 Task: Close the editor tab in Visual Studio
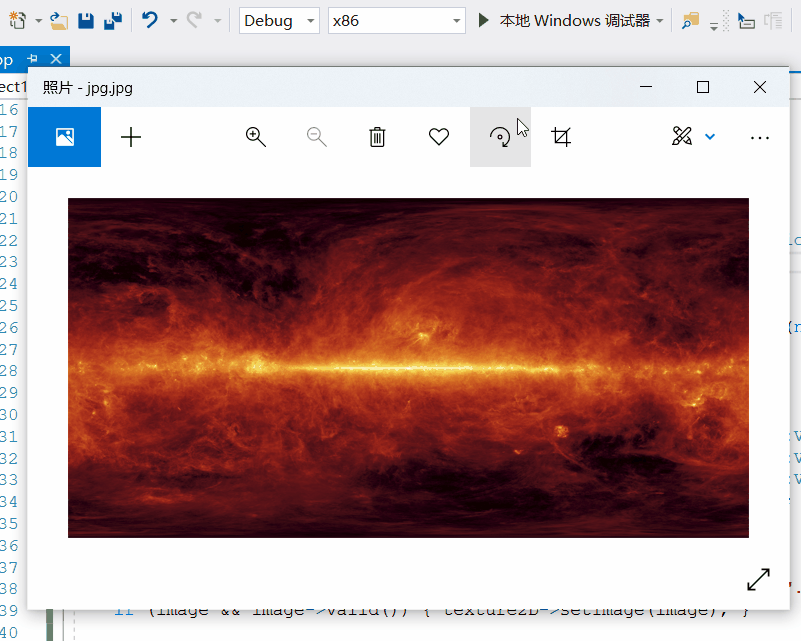[x=56, y=59]
